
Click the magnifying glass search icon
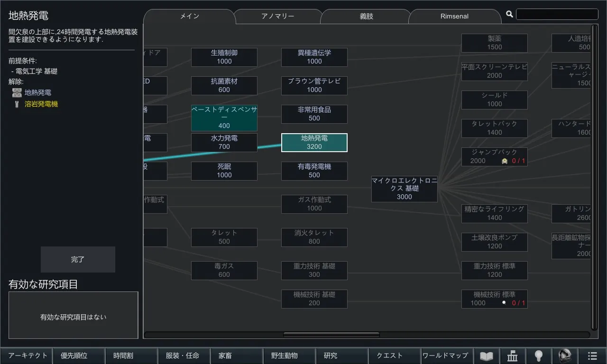[510, 14]
